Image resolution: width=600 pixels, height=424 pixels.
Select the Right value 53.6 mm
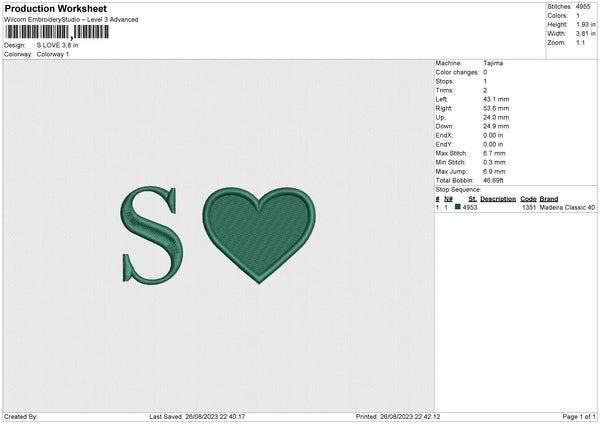click(496, 108)
